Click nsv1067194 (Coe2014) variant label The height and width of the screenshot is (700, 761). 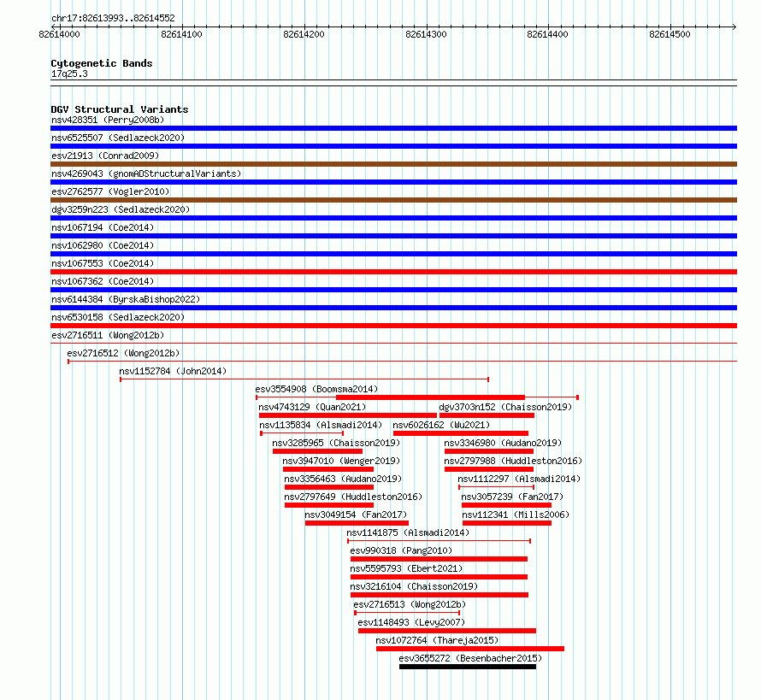103,227
